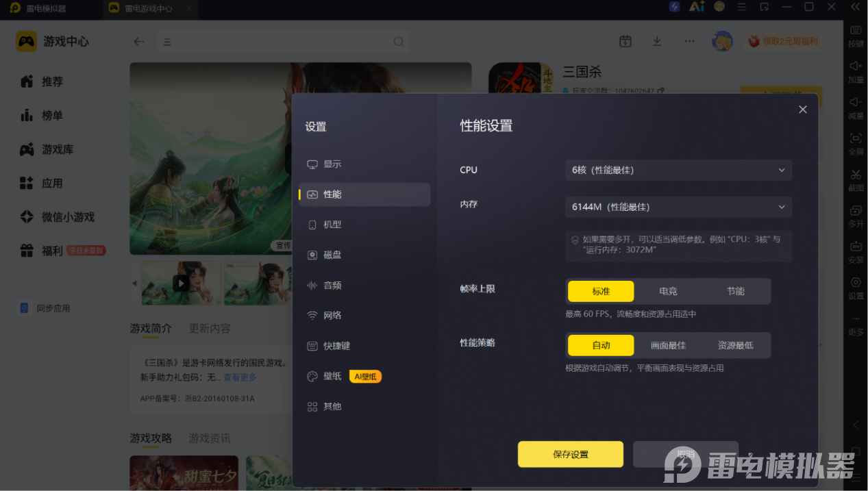This screenshot has width=868, height=491.
Task: Click 截图 screenshot scissors tool
Action: (x=856, y=180)
